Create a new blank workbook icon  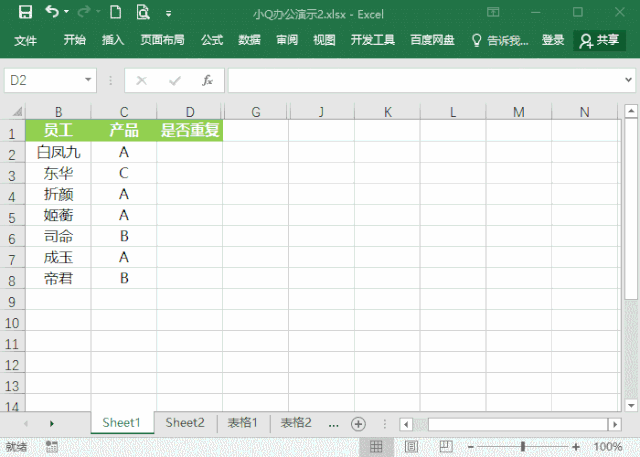coord(116,12)
